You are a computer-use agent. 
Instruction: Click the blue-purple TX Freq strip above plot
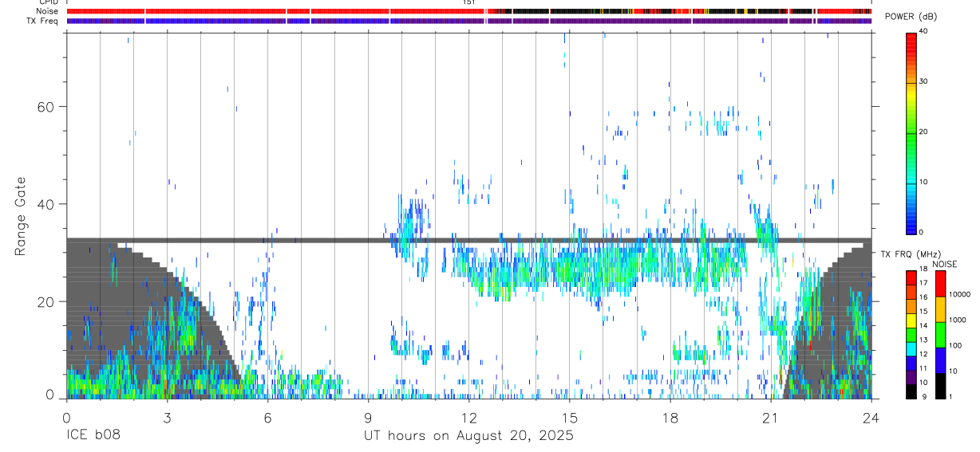(x=469, y=21)
